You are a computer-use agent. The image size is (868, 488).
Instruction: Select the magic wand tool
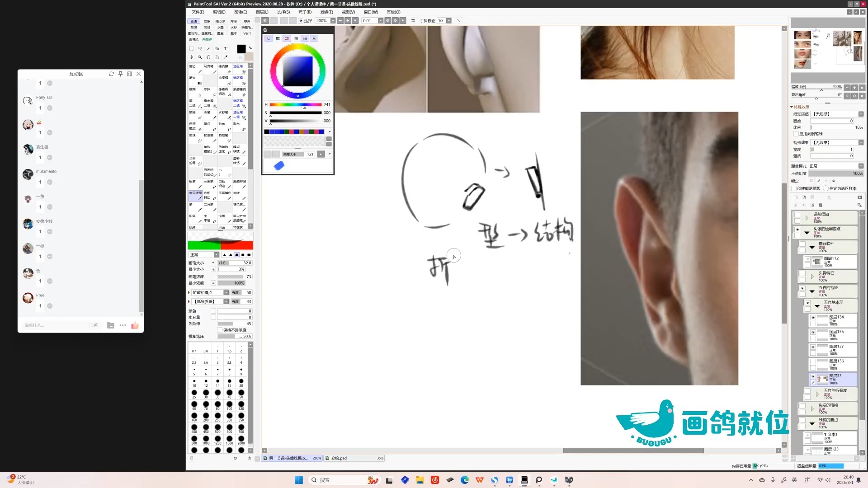[x=208, y=49]
